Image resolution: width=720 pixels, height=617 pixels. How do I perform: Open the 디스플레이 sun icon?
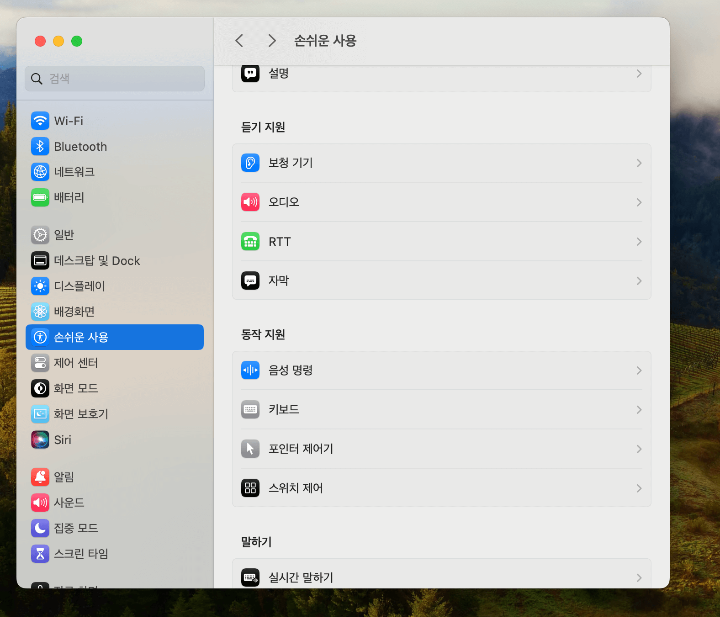(40, 286)
